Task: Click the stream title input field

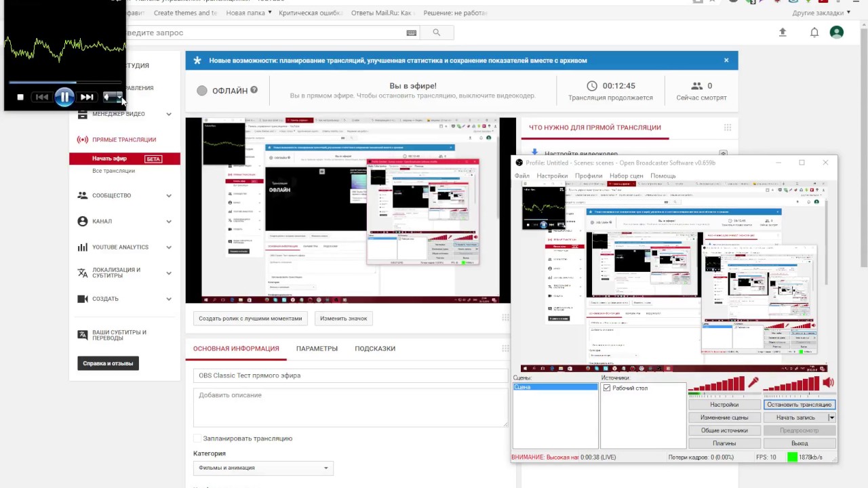Action: tap(351, 375)
